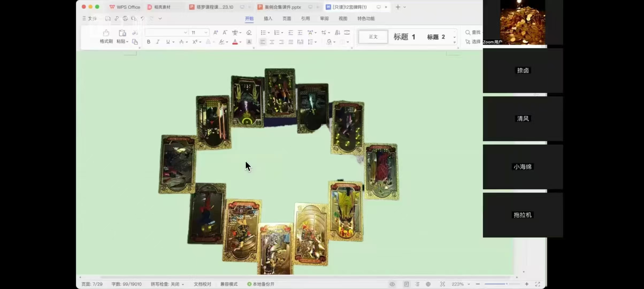Toggle left alignment
This screenshot has width=644, height=289.
pyautogui.click(x=263, y=42)
